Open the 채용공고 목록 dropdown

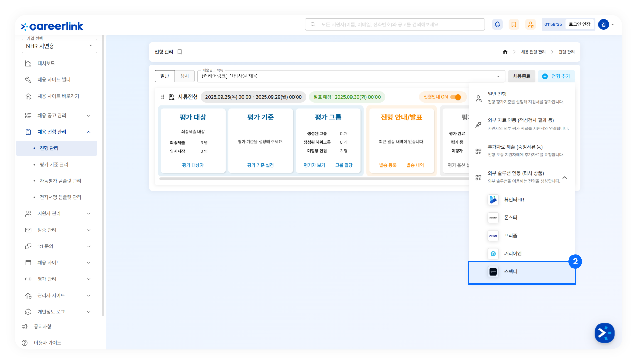point(351,76)
